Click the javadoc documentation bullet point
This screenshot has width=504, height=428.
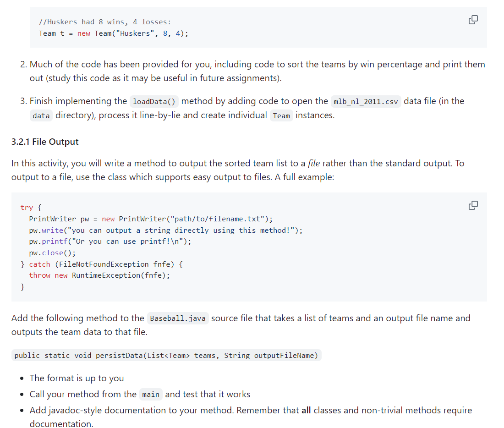point(251,417)
